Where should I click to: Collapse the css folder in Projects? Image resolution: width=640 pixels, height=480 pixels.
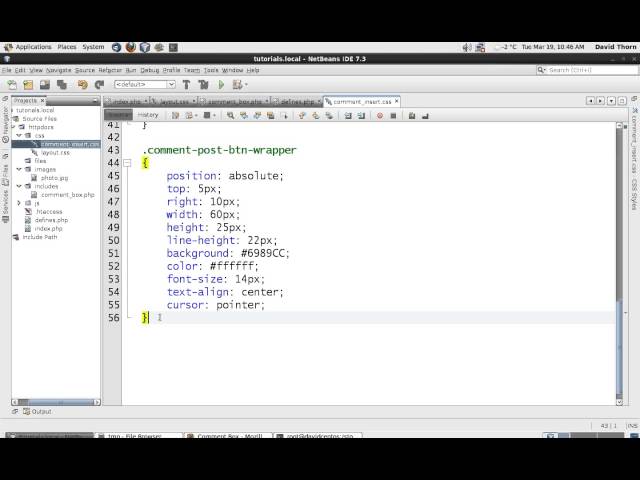(x=19, y=136)
